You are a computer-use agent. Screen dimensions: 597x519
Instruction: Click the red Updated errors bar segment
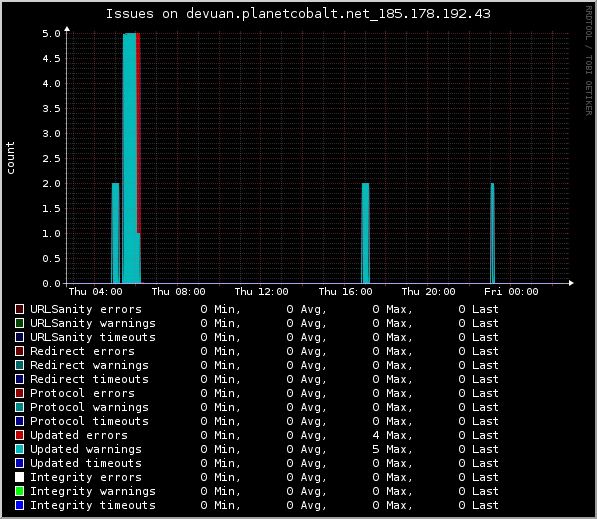(x=138, y=133)
